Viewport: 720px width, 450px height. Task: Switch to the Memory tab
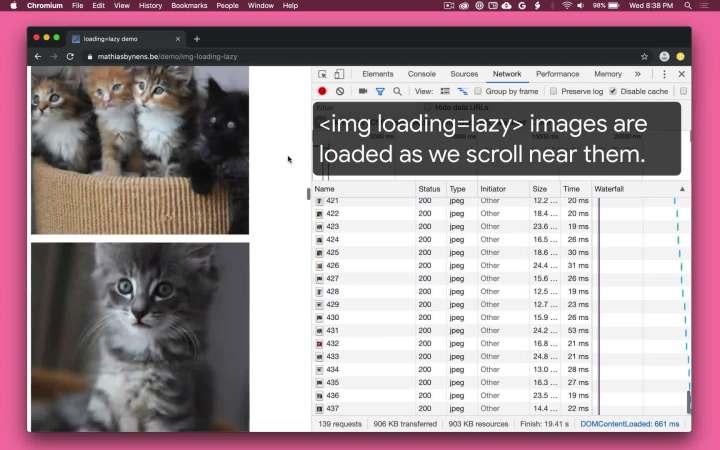[x=608, y=74]
